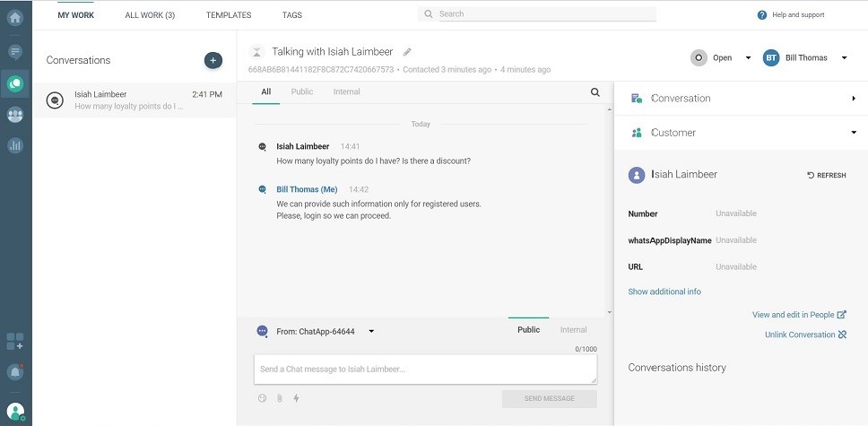Open the From: ChatApp-64644 sender dropdown
The height and width of the screenshot is (426, 868).
(371, 332)
